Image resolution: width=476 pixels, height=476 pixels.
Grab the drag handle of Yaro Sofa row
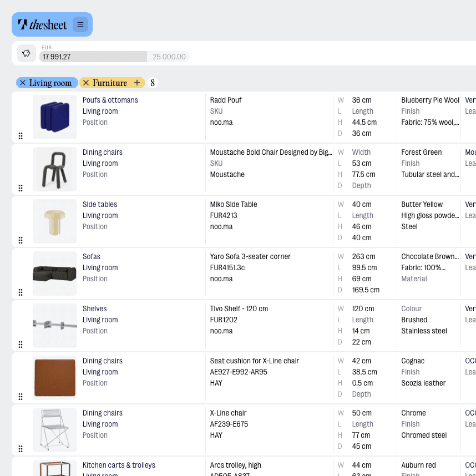pyautogui.click(x=21, y=292)
